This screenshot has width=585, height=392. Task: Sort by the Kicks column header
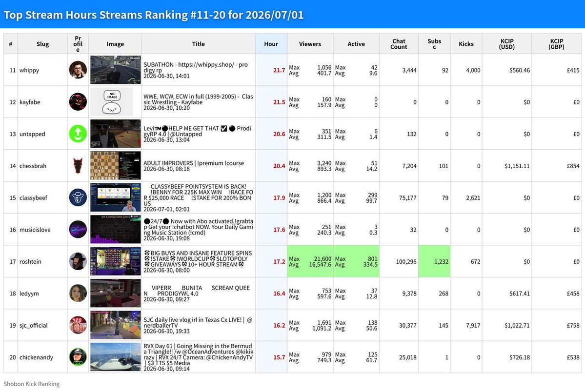[x=466, y=44]
